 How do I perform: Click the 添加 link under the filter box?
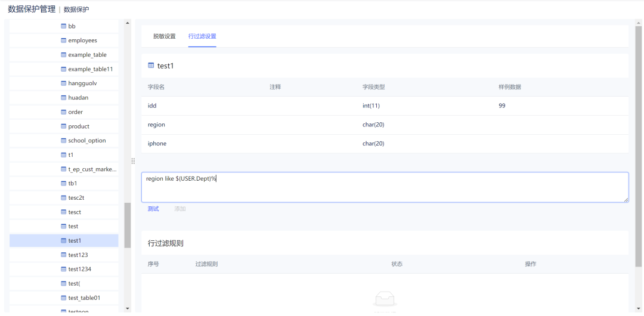point(180,209)
